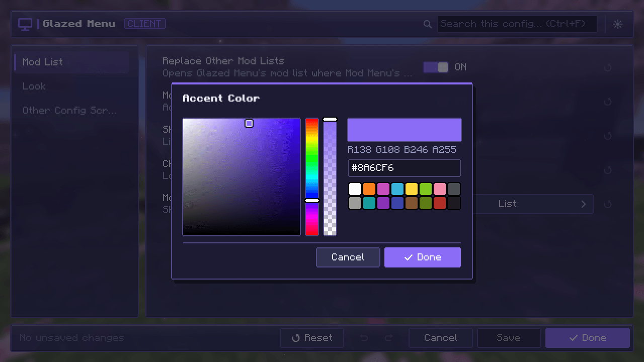This screenshot has height=362, width=644.
Task: Choose the light gray preset swatch
Action: (355, 203)
